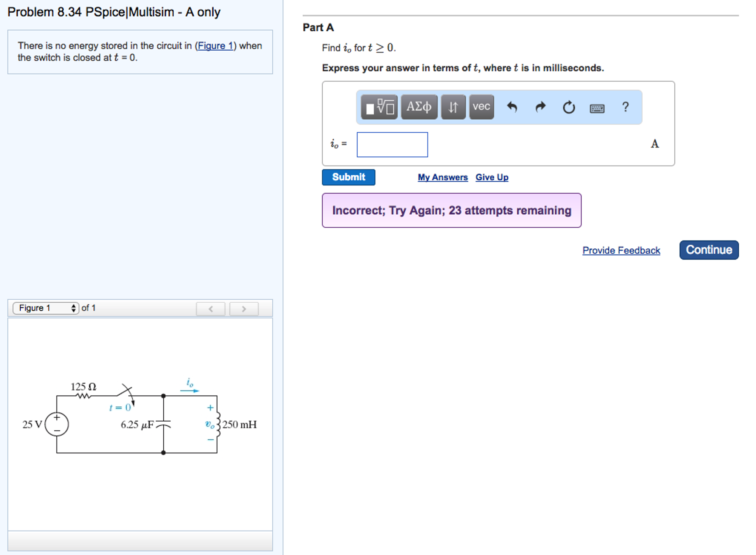Submit the answer for Part A
Image resolution: width=756 pixels, height=555 pixels.
pos(348,177)
